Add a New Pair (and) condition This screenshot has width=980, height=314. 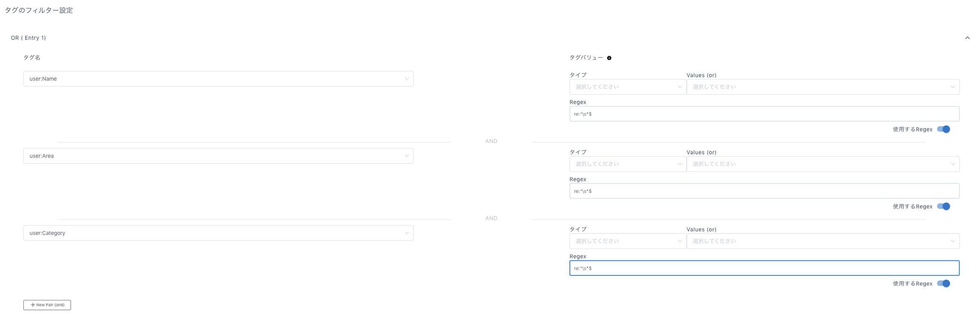(x=47, y=305)
